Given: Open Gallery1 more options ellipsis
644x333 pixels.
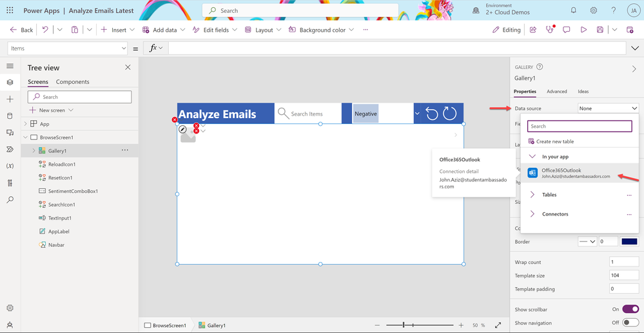Looking at the screenshot, I should coord(125,151).
